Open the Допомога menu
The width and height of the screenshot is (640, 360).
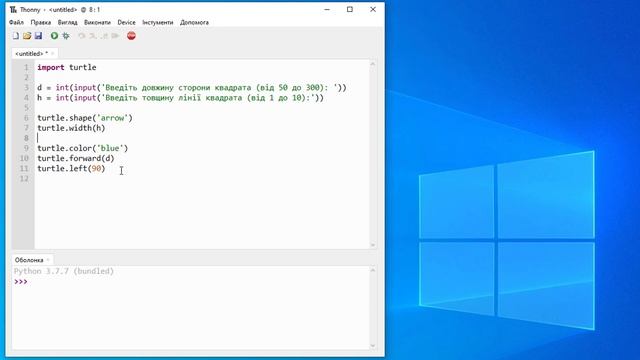pos(194,22)
